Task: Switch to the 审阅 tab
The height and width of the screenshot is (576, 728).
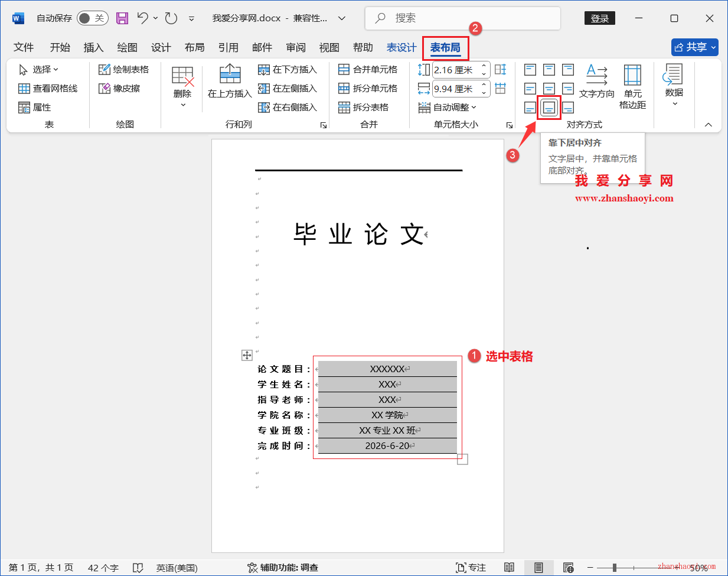Action: [296, 47]
